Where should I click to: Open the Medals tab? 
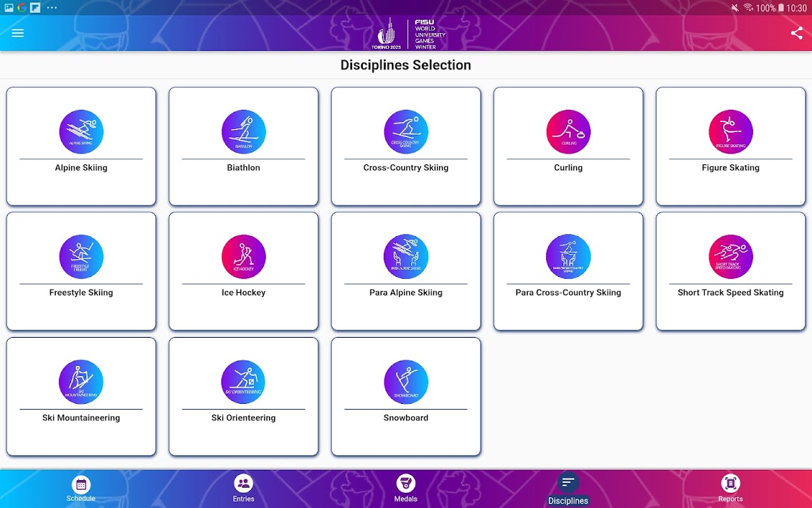coord(406,489)
